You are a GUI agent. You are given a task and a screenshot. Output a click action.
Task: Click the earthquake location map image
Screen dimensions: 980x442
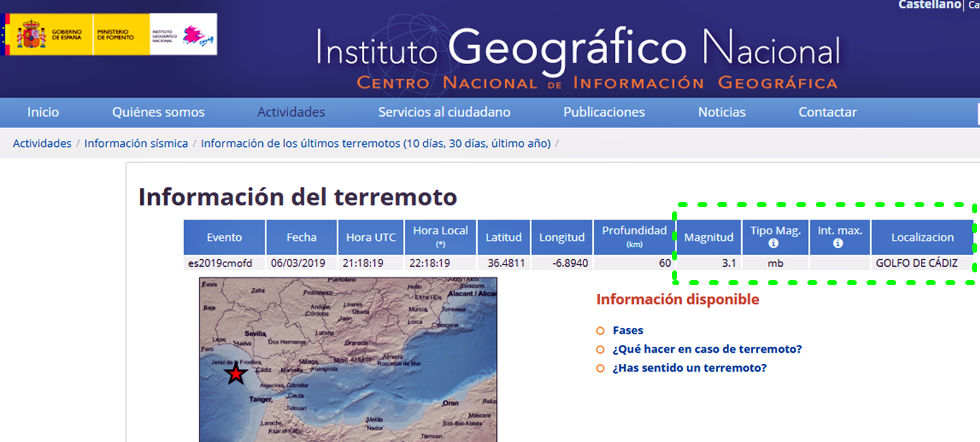[x=348, y=360]
